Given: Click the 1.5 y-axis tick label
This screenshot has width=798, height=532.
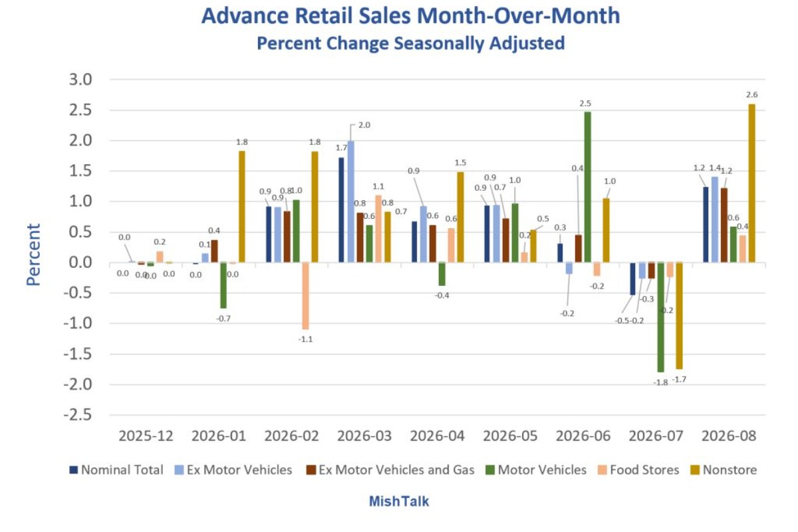Looking at the screenshot, I should [x=80, y=172].
